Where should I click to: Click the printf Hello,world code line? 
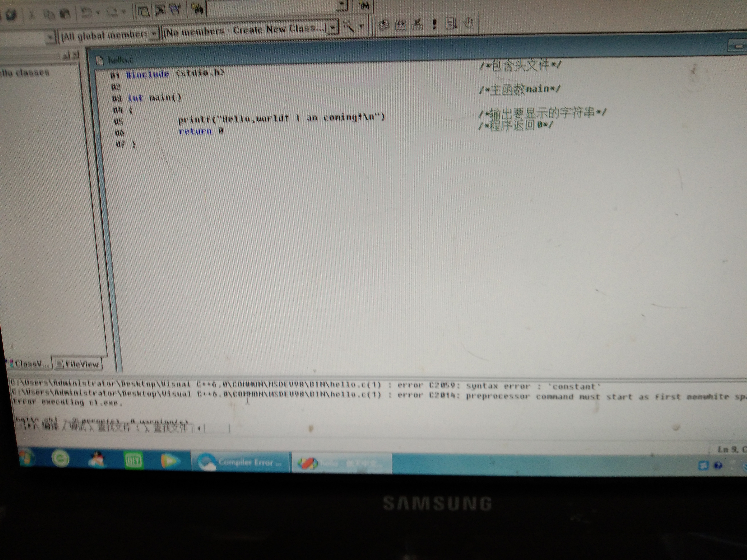(x=282, y=118)
